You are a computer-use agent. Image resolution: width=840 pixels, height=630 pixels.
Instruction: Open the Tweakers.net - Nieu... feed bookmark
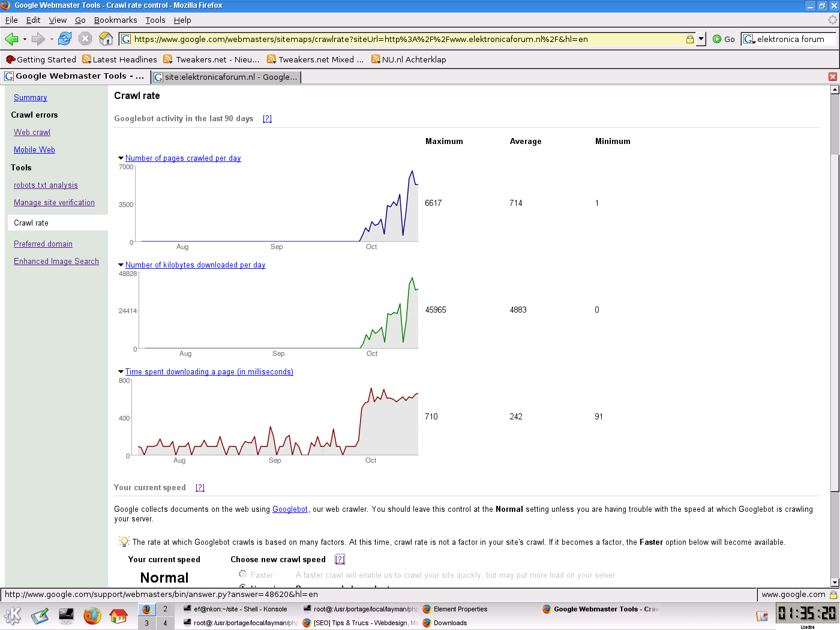[x=211, y=59]
